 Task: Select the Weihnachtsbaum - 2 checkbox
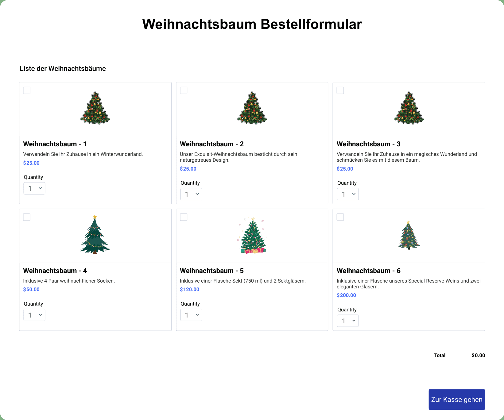click(184, 91)
